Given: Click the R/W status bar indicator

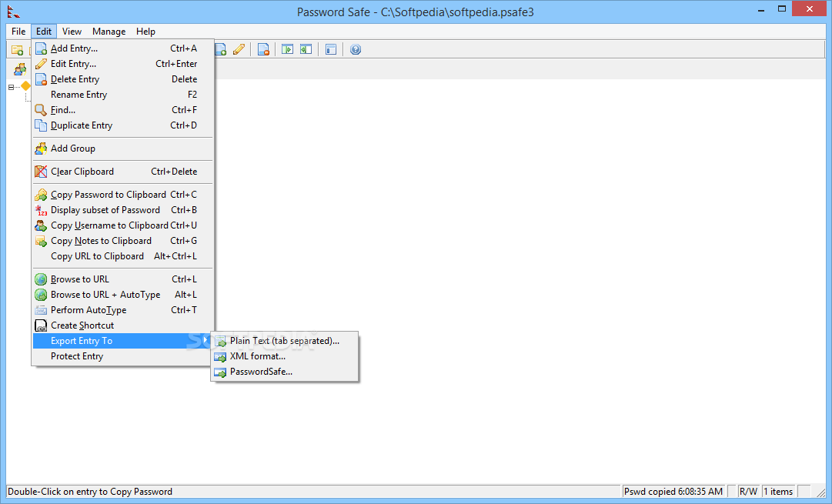Looking at the screenshot, I should pyautogui.click(x=748, y=491).
